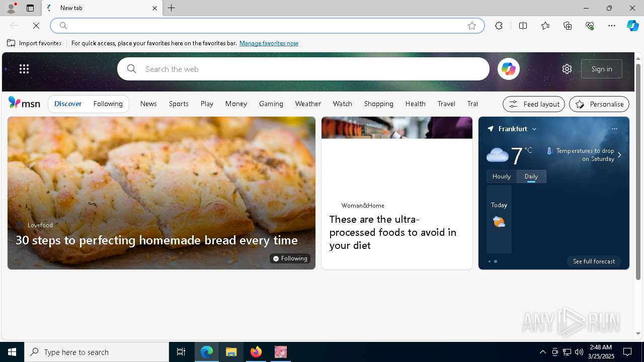The image size is (644, 362).
Task: Open the Travel category
Action: click(446, 104)
